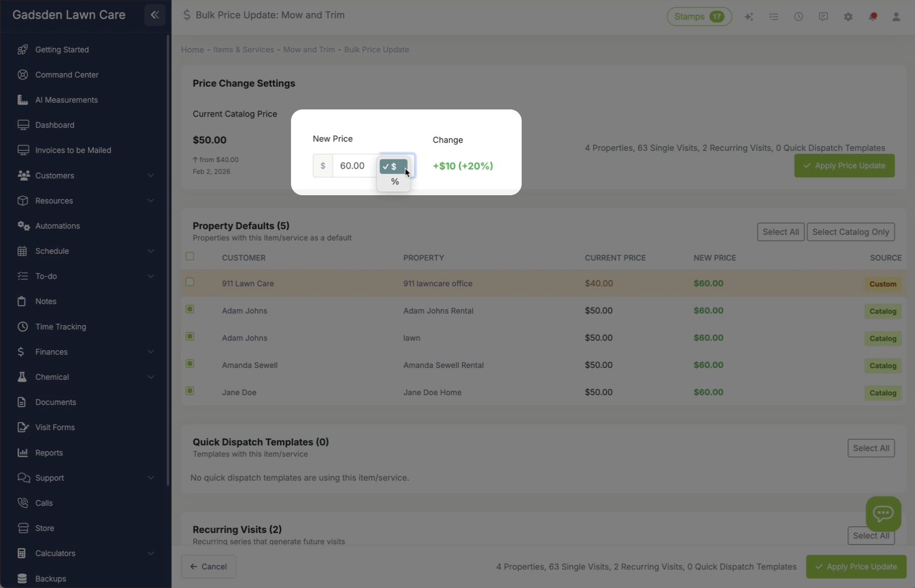Screen dimensions: 915x588
Task: Open the user profile icon
Action: (x=896, y=16)
